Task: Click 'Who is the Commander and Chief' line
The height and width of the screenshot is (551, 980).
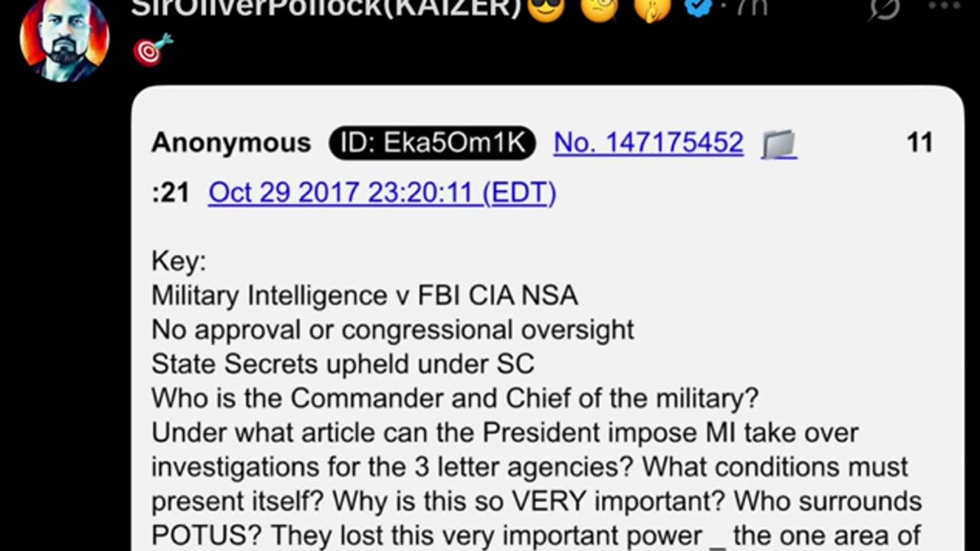Action: pyautogui.click(x=455, y=398)
